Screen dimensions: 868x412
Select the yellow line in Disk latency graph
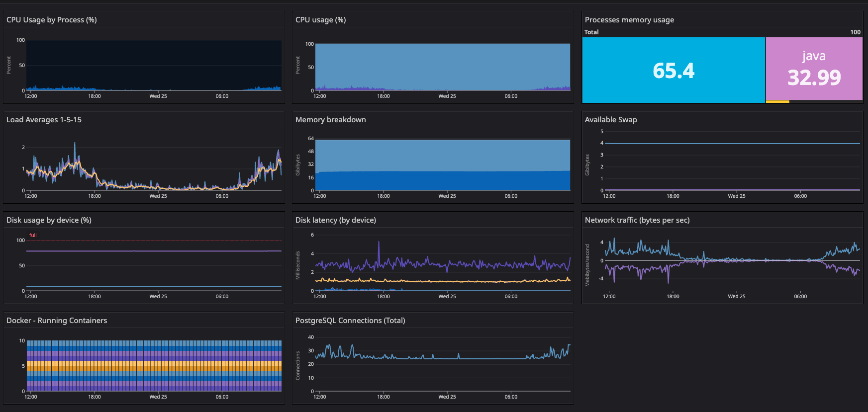point(443,281)
